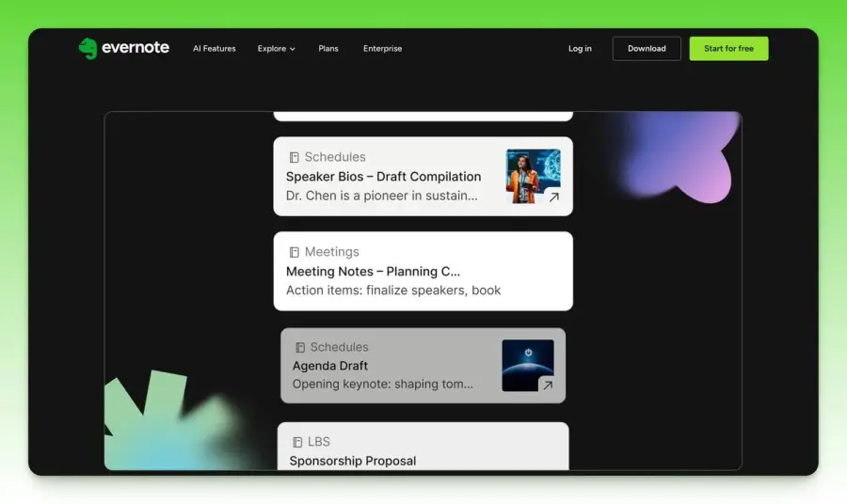Click the Agenda Draft planet thumbnail

pyautogui.click(x=528, y=366)
